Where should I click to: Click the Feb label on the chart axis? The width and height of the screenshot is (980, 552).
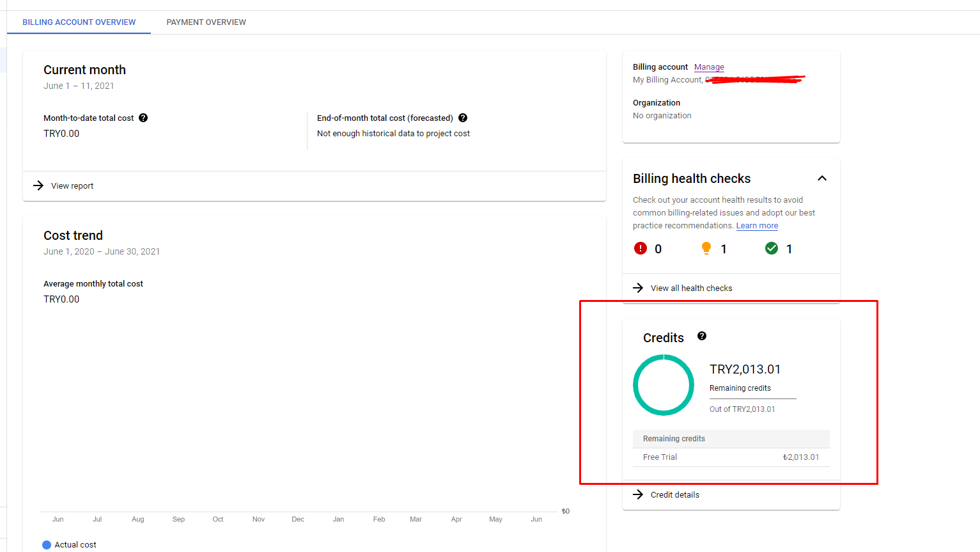(379, 519)
